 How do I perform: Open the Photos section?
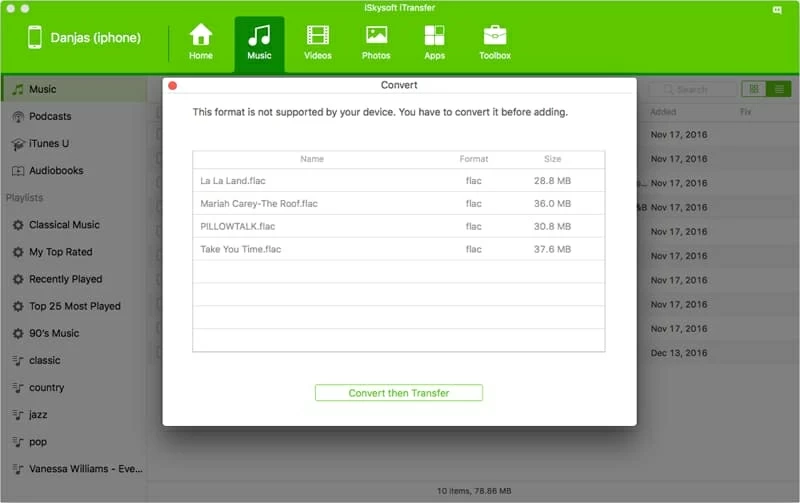click(x=376, y=43)
